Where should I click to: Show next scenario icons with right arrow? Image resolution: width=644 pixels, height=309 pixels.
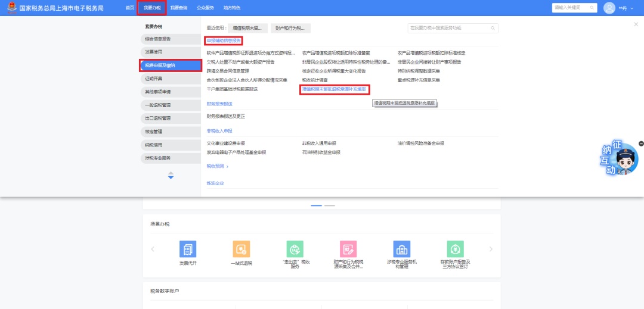(x=491, y=249)
